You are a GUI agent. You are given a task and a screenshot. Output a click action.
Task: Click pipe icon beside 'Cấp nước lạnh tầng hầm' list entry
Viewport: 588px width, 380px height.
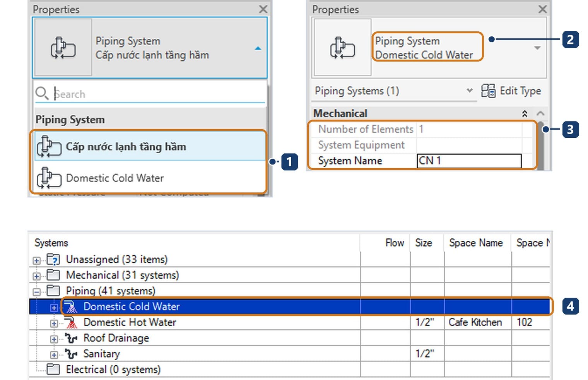[49, 147]
